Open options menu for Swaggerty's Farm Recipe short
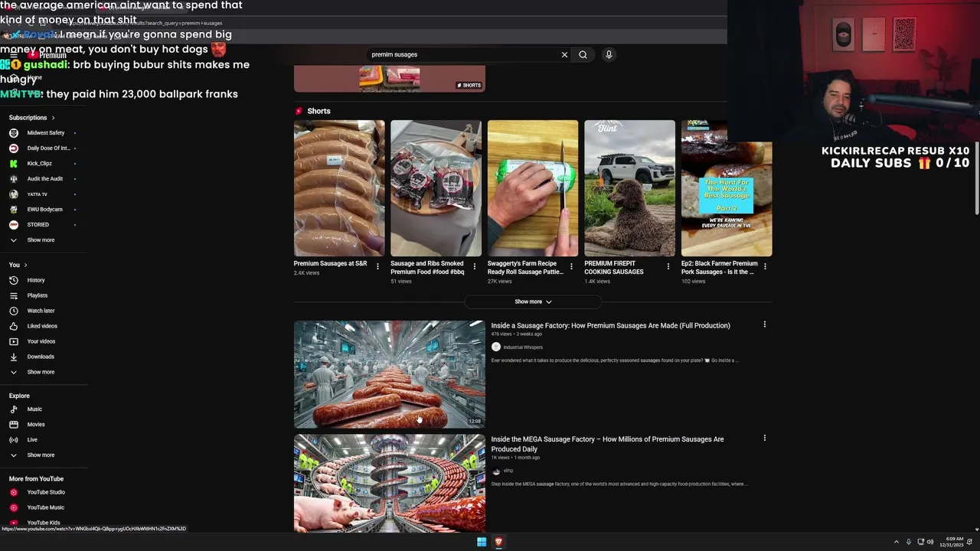The image size is (980, 551). (x=571, y=266)
